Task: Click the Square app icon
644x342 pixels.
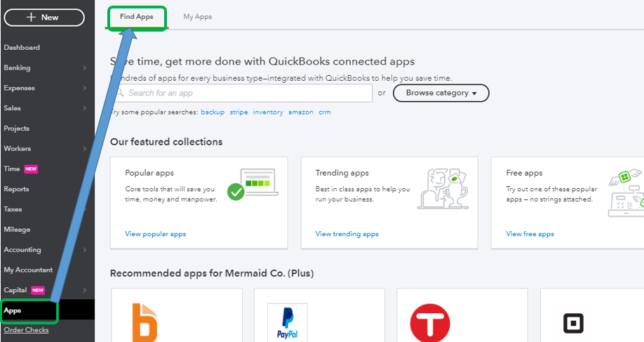Action: (x=574, y=323)
